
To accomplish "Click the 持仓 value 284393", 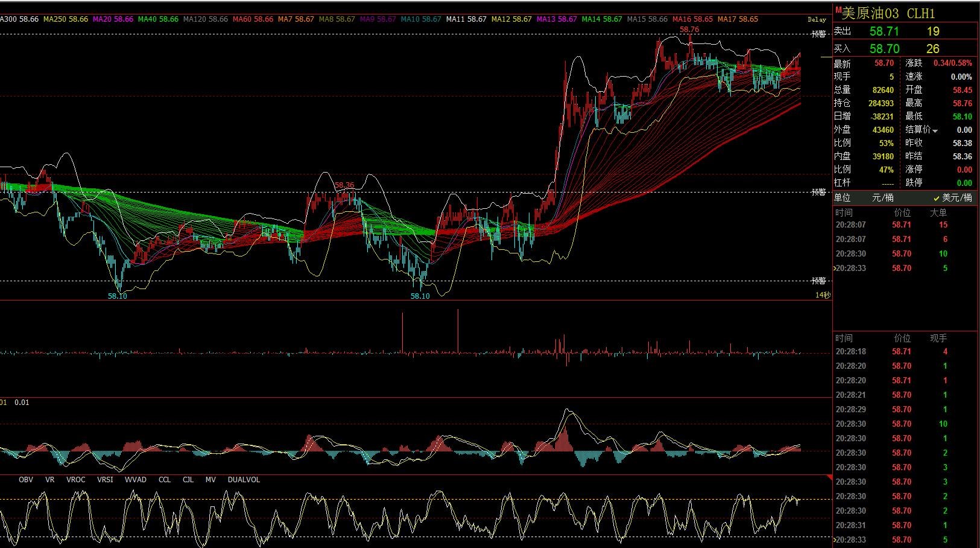I will [x=881, y=103].
